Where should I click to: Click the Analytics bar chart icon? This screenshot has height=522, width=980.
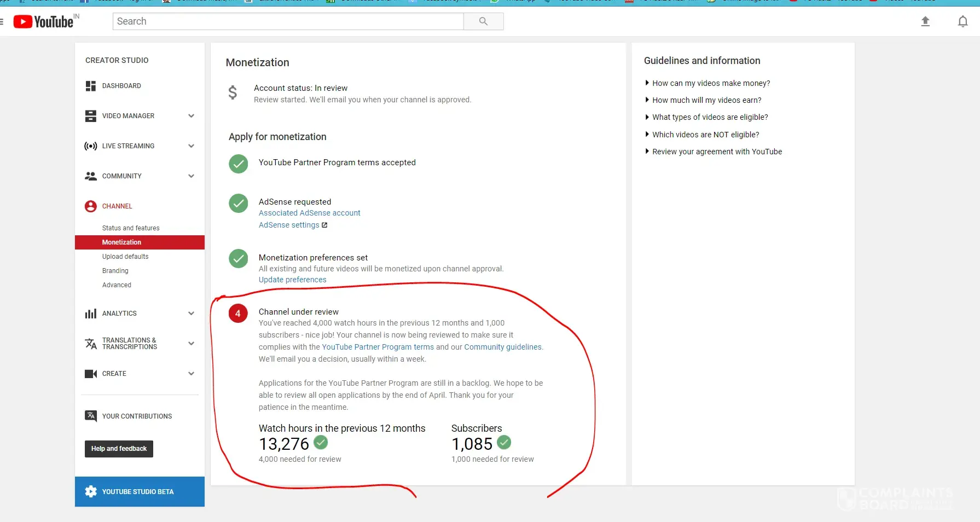click(91, 314)
